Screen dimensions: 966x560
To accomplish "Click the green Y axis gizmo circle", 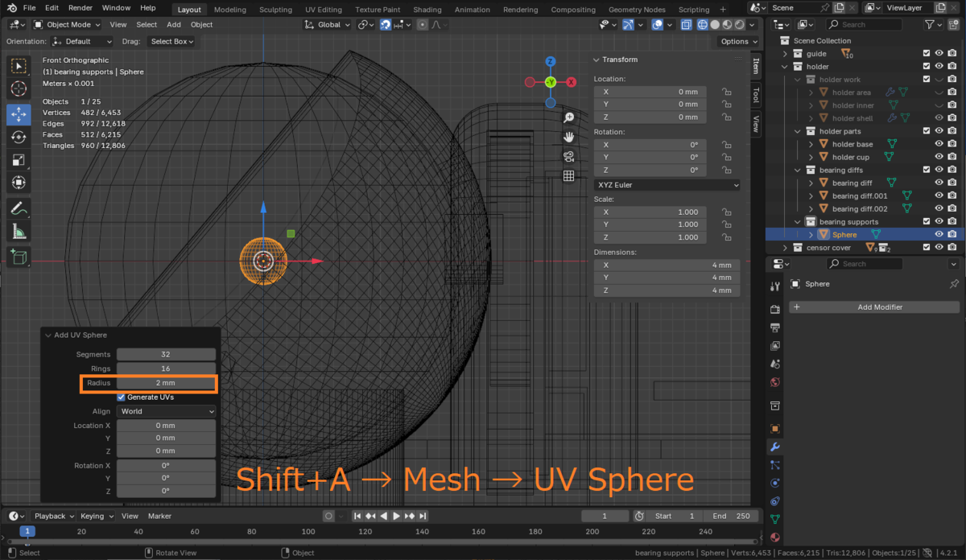I will (551, 82).
